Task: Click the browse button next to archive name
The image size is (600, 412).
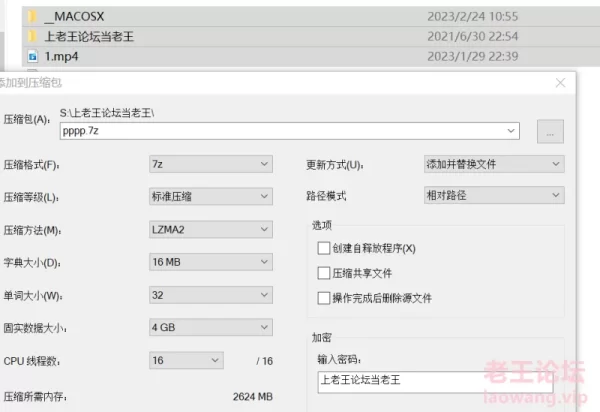Action: (550, 131)
